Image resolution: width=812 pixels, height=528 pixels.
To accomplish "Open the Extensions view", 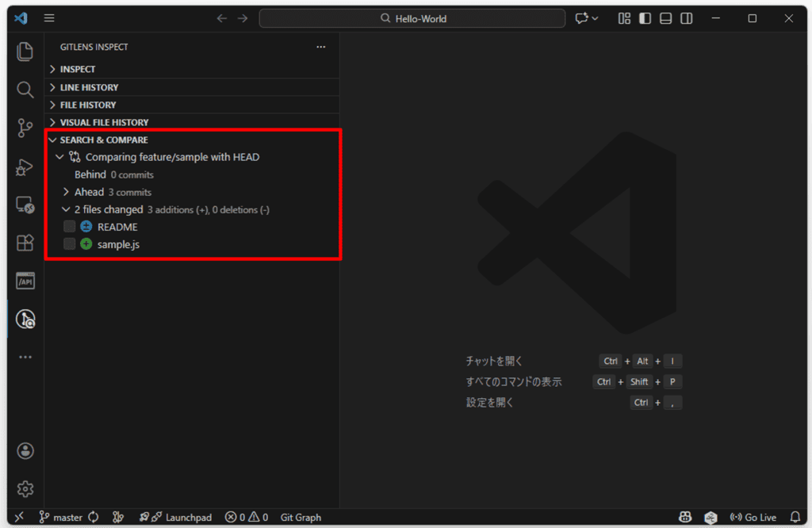I will (25, 243).
